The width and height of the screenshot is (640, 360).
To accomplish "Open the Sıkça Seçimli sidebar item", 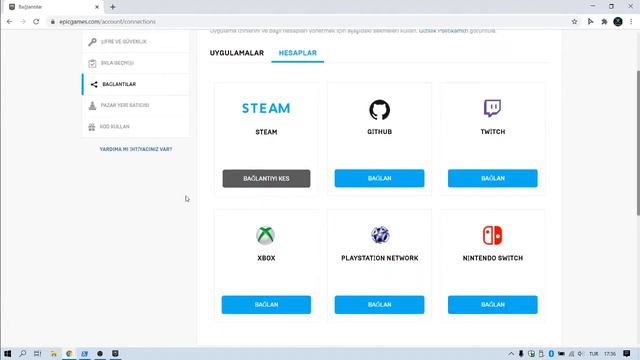I will pyautogui.click(x=136, y=63).
